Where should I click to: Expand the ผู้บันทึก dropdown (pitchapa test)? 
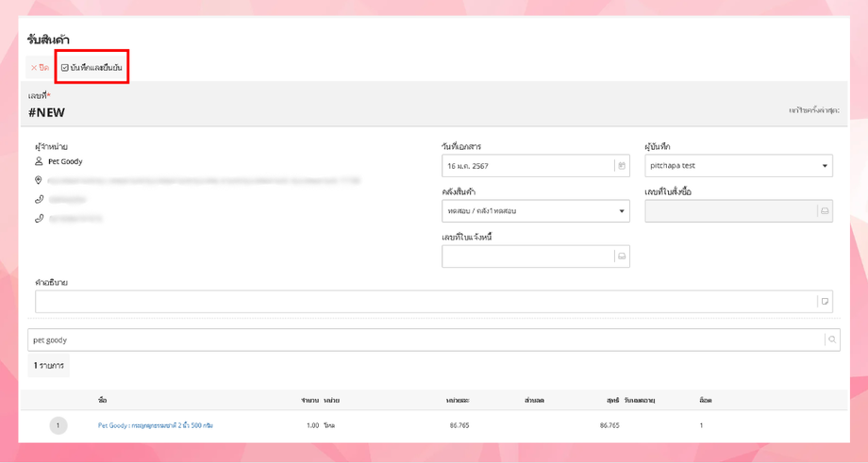coord(825,166)
